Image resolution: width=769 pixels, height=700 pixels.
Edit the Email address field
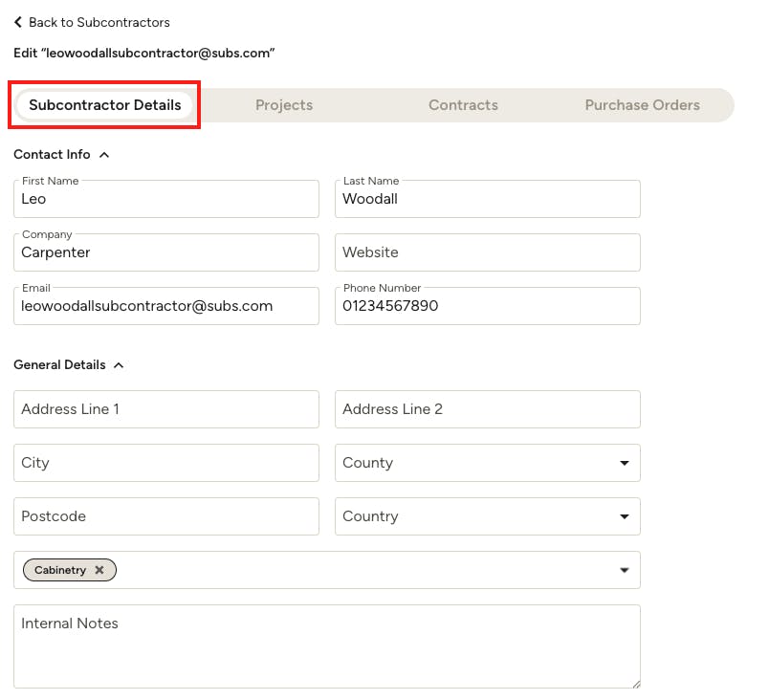166,307
